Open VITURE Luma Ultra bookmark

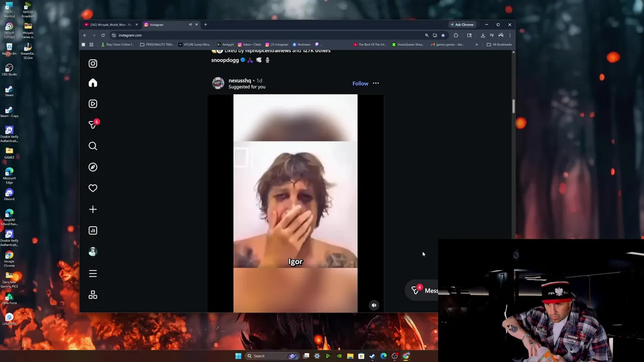pos(195,45)
